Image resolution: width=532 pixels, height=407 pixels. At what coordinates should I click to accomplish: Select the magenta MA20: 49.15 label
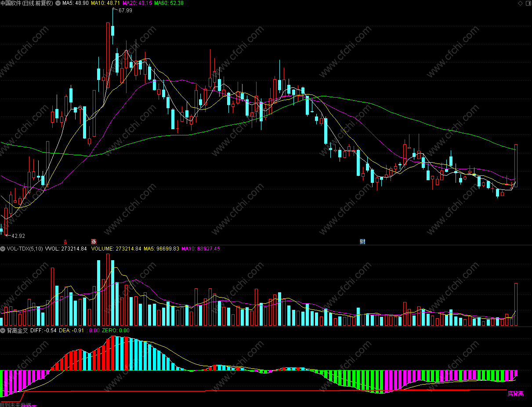pyautogui.click(x=137, y=3)
